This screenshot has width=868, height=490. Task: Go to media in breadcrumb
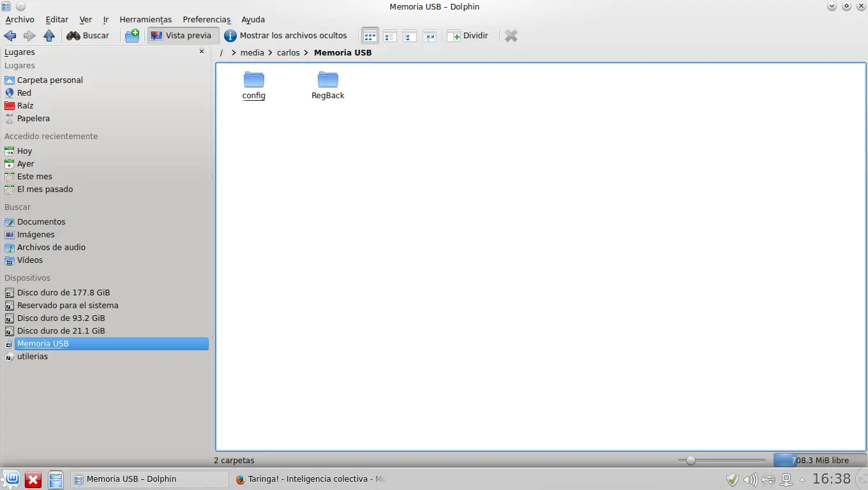click(x=252, y=53)
